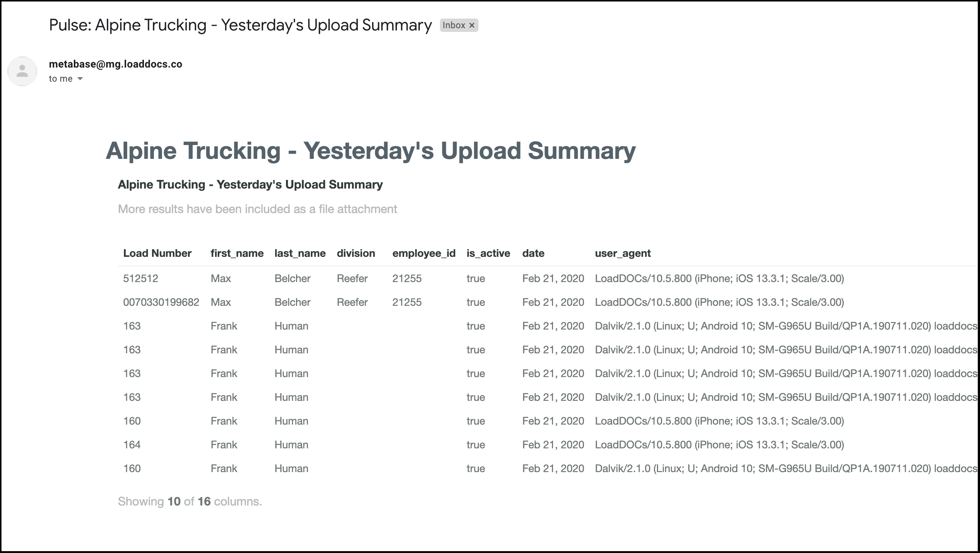This screenshot has width=980, height=553.
Task: Click the sender address metabase@mg.loaddocs.co
Action: tap(115, 64)
